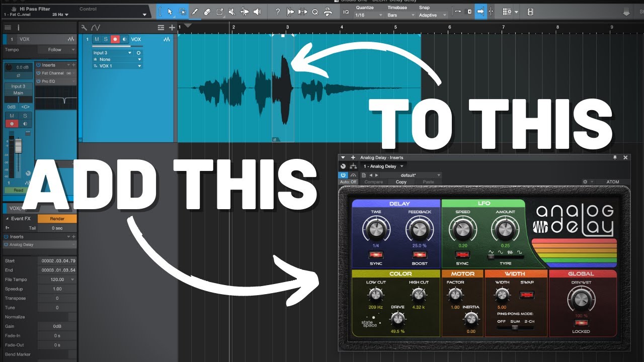Go to next preset arrow
Viewport: 644px width, 362px height.
[377, 175]
